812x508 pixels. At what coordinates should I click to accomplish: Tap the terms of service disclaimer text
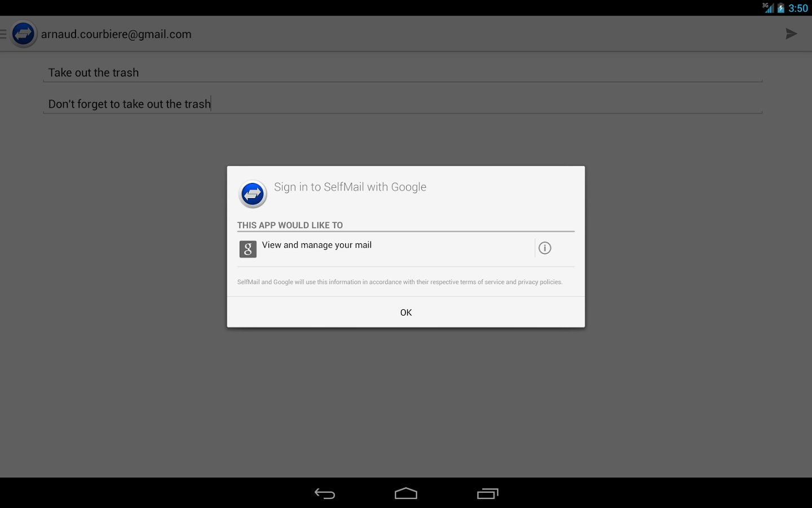tap(400, 282)
